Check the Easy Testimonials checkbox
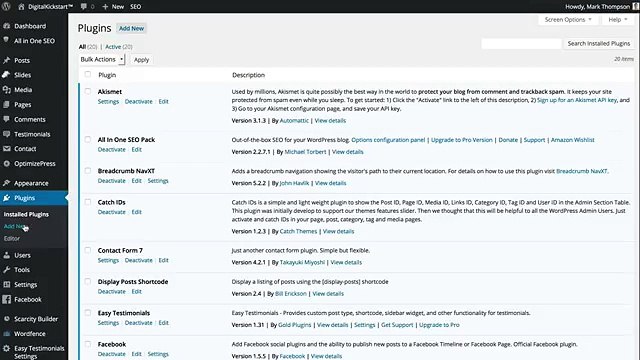Screen dimensions: 640x360 (87, 313)
